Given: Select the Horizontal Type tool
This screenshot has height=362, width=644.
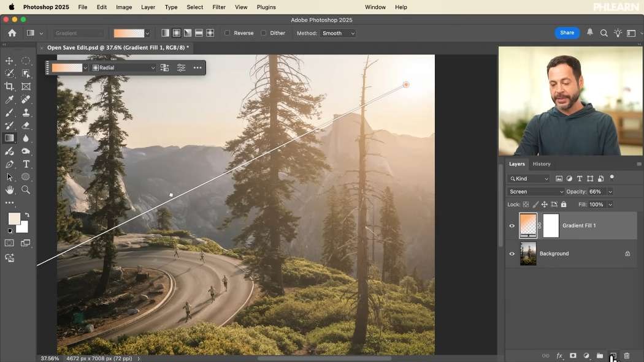Looking at the screenshot, I should (x=26, y=164).
